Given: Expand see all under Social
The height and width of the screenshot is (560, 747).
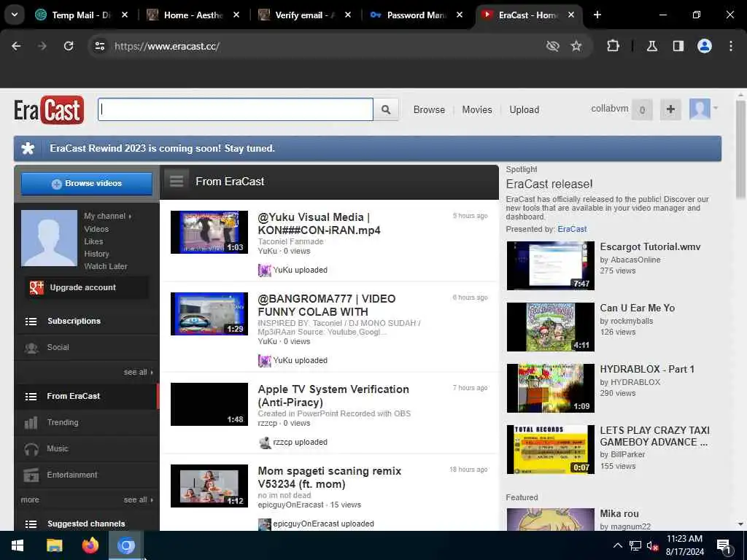Looking at the screenshot, I should (138, 372).
